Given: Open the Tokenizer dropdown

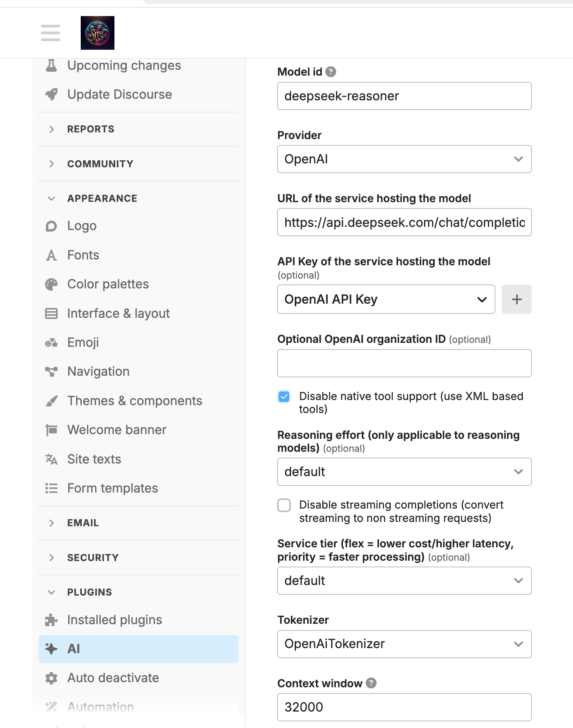Looking at the screenshot, I should coord(404,644).
